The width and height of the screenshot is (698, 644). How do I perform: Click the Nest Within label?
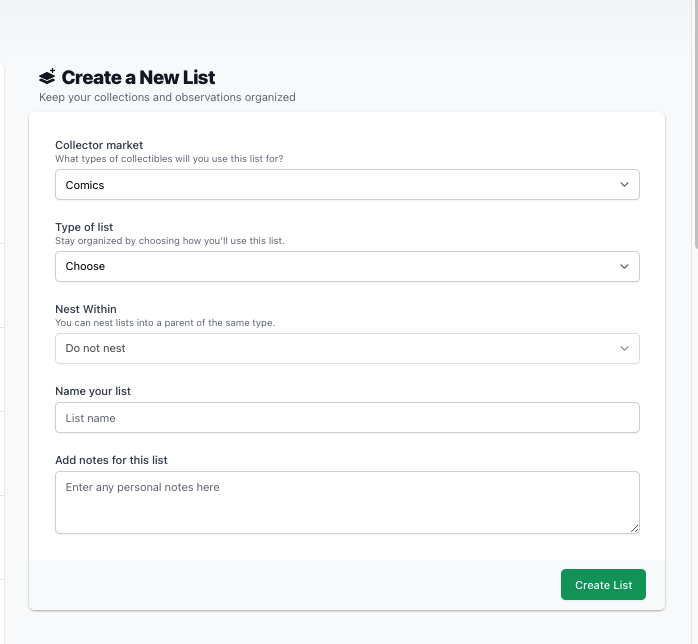tap(86, 309)
